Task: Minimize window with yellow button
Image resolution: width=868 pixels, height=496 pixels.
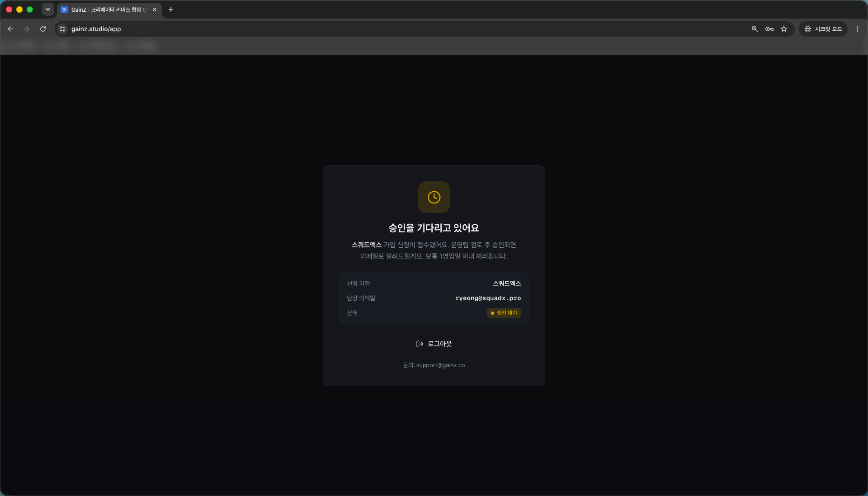Action: (x=19, y=9)
